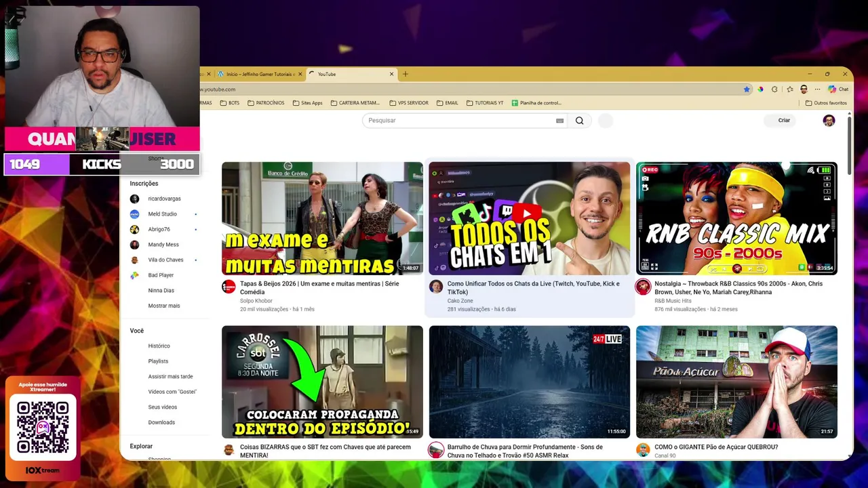Open the on-screen keyboard icon in search box
Image resolution: width=868 pixels, height=488 pixels.
point(559,121)
